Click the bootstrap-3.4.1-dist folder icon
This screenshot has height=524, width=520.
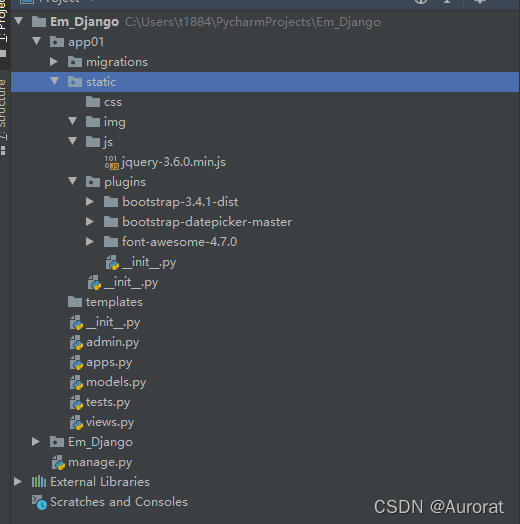(111, 202)
